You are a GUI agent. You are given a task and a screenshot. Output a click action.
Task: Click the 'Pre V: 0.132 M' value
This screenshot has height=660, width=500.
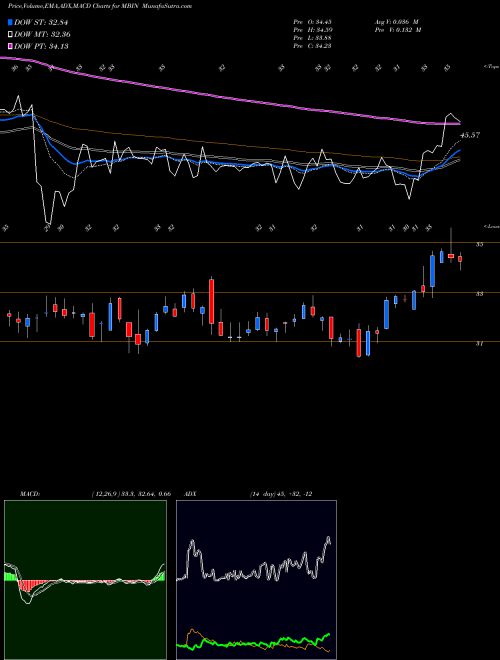point(398,30)
